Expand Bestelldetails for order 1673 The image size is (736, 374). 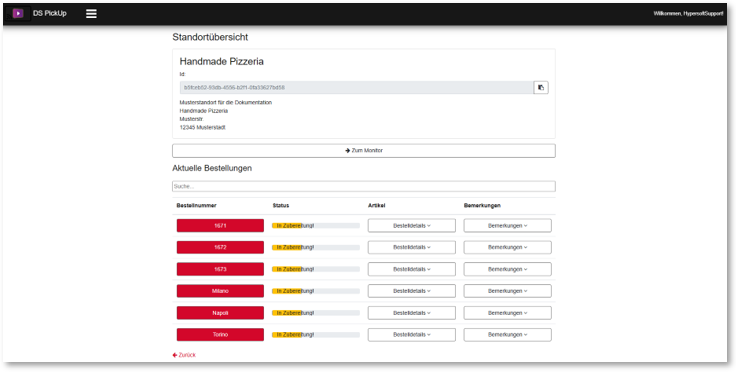(x=412, y=269)
